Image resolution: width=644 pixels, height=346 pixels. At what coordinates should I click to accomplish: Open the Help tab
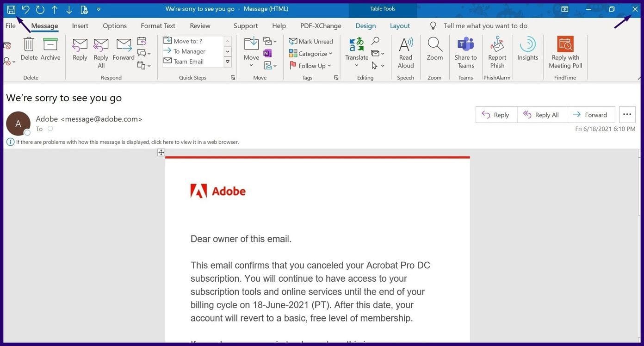pyautogui.click(x=279, y=26)
